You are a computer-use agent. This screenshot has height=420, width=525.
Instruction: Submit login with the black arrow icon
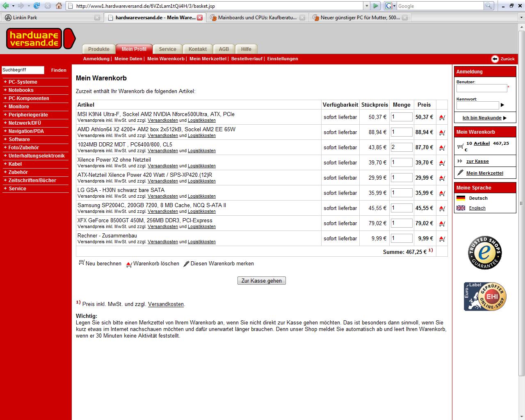click(x=502, y=105)
